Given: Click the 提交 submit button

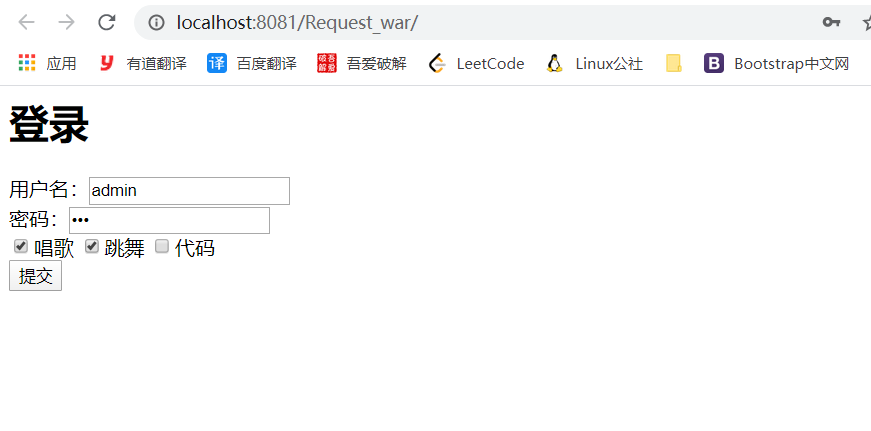Looking at the screenshot, I should 36,275.
